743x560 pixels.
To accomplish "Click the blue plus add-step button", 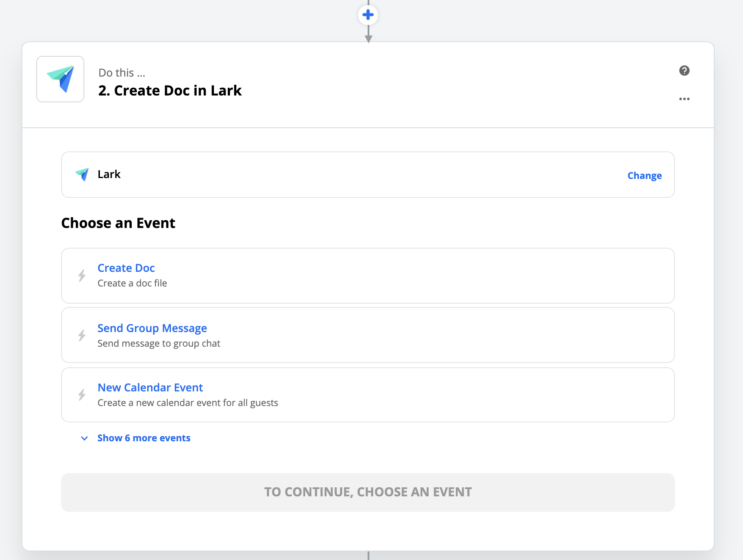I will point(368,15).
